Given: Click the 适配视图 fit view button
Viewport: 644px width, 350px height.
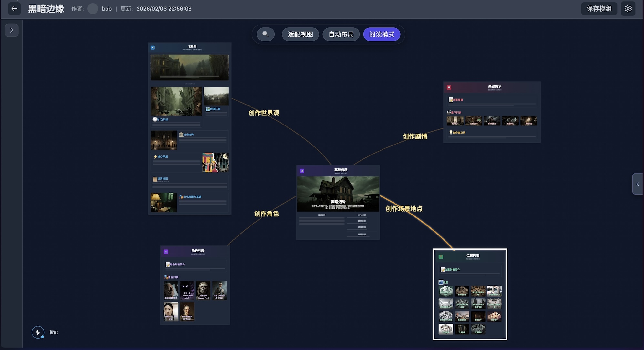Looking at the screenshot, I should click(300, 35).
